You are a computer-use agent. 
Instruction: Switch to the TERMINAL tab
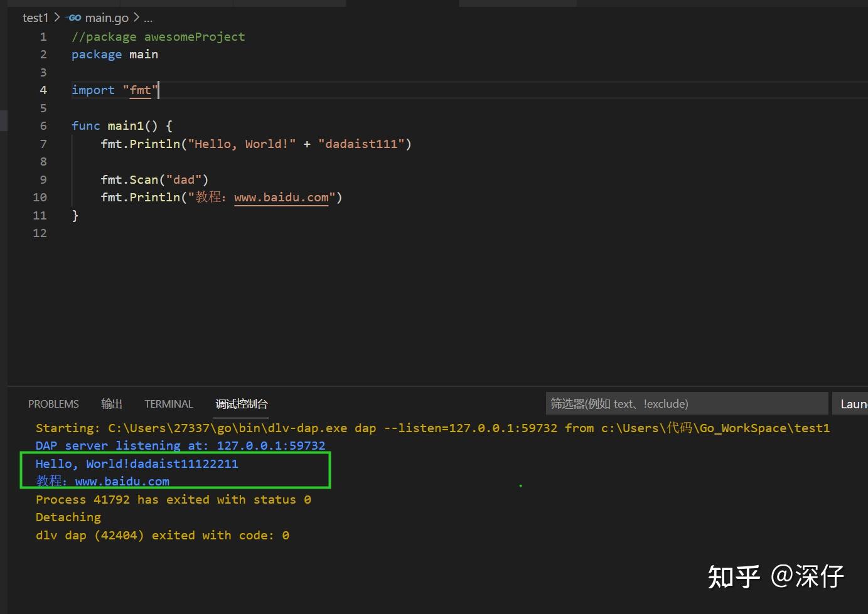[x=168, y=404]
